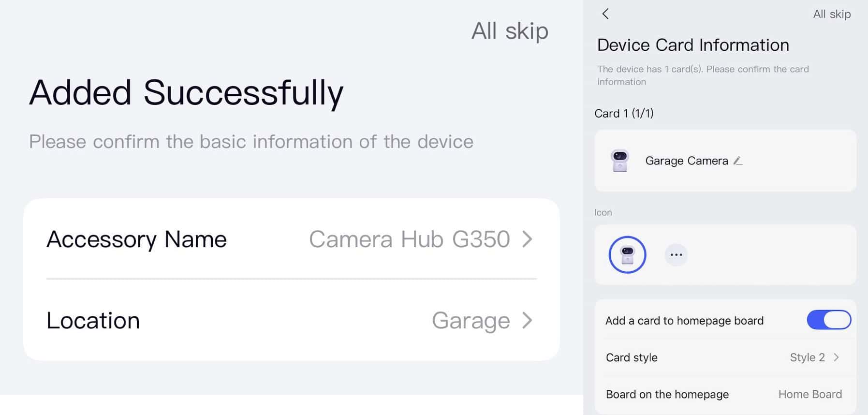Screen dimensions: 868x415
Task: Edit Garage Camera name with pencil icon
Action: (737, 161)
